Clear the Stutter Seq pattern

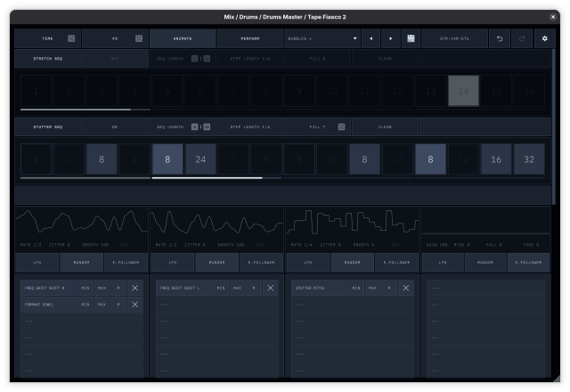(x=385, y=127)
